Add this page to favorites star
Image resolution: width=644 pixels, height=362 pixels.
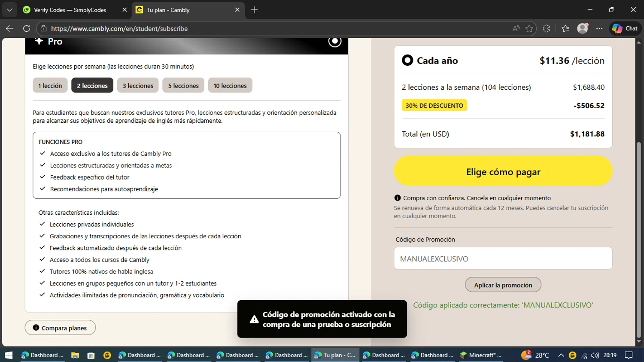(529, 28)
